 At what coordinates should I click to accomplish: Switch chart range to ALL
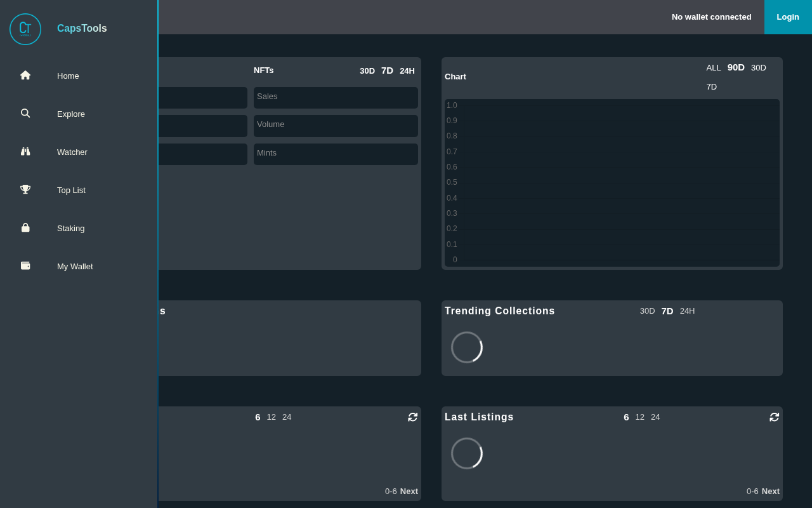tap(713, 68)
